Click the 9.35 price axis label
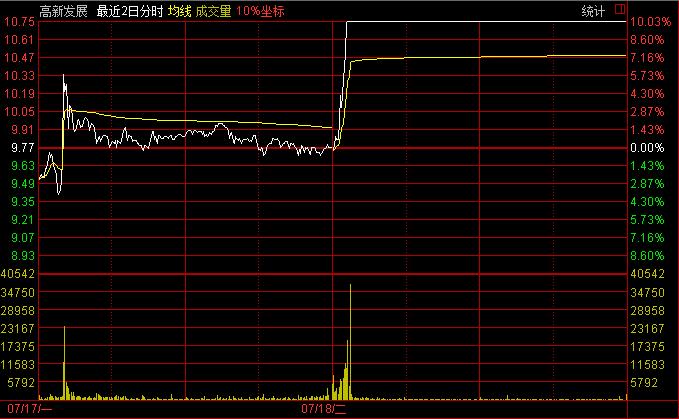The height and width of the screenshot is (419, 679). pyautogui.click(x=23, y=202)
